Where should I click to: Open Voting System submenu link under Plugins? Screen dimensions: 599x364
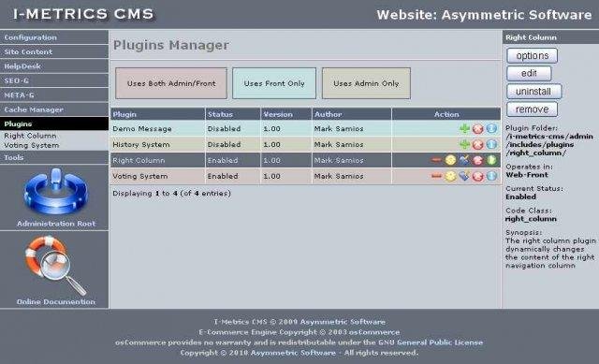point(32,145)
